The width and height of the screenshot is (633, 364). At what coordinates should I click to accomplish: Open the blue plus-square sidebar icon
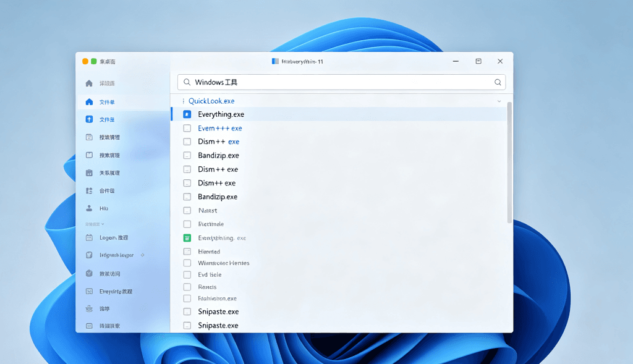(x=89, y=119)
